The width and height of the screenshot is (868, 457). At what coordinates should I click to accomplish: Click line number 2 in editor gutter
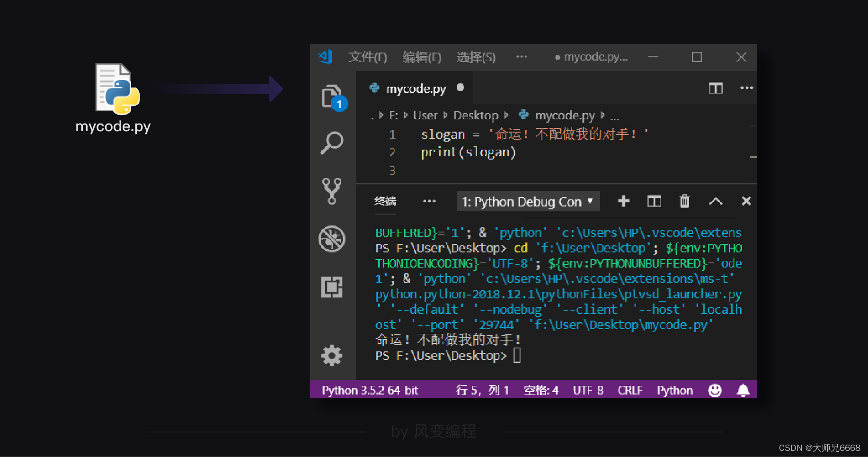392,152
